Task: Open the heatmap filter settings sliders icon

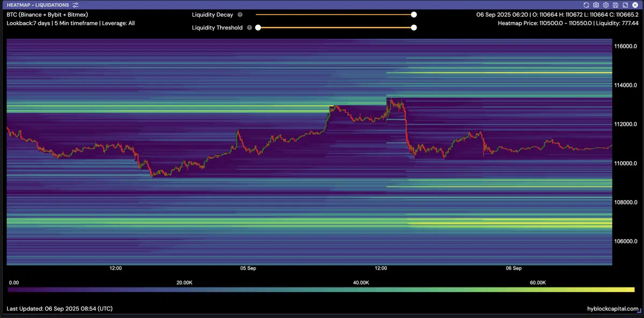Action: pyautogui.click(x=75, y=5)
